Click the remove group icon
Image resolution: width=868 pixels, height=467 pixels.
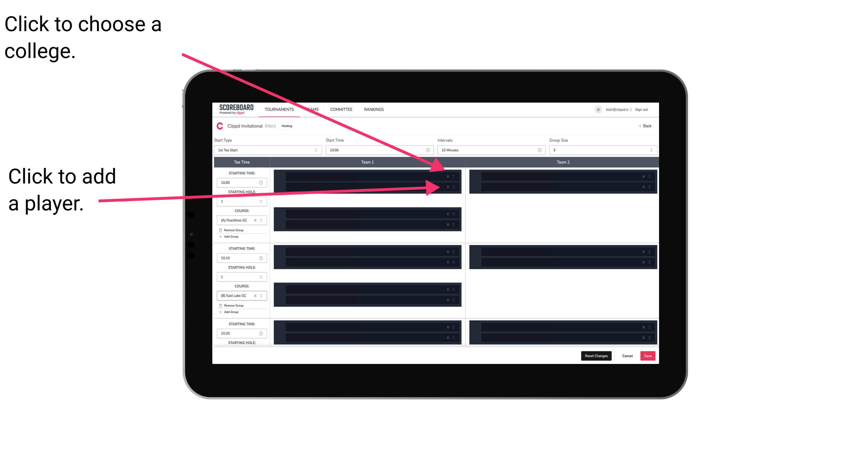pos(221,230)
